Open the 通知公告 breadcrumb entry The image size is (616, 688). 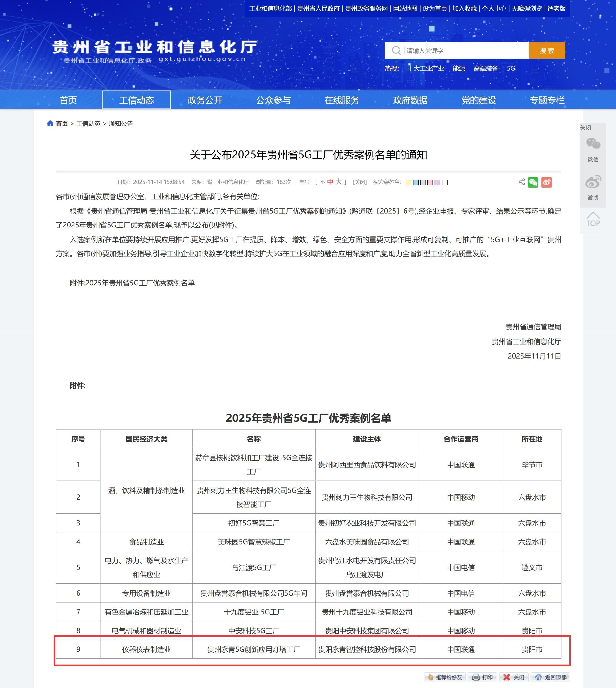click(121, 124)
